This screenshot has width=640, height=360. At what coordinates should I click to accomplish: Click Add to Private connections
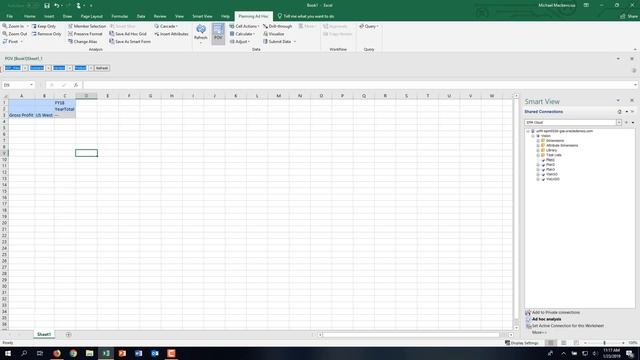(x=556, y=313)
